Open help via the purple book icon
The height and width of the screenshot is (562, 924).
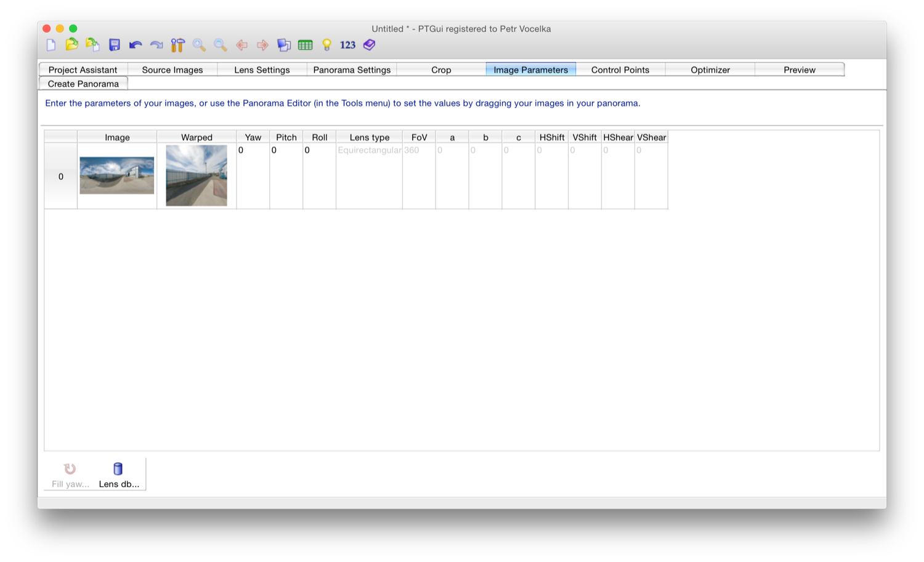tap(370, 45)
